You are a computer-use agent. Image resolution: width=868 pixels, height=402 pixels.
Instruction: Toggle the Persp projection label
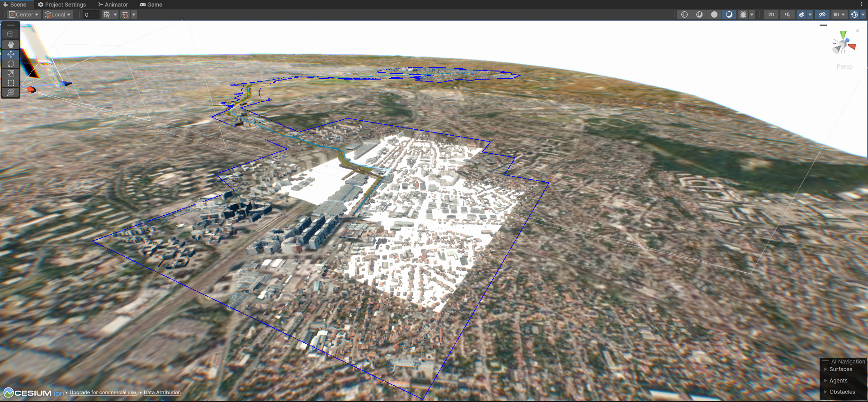click(844, 66)
